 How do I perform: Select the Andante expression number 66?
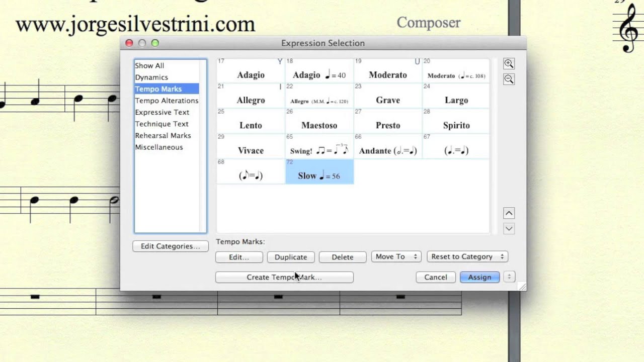click(x=388, y=146)
